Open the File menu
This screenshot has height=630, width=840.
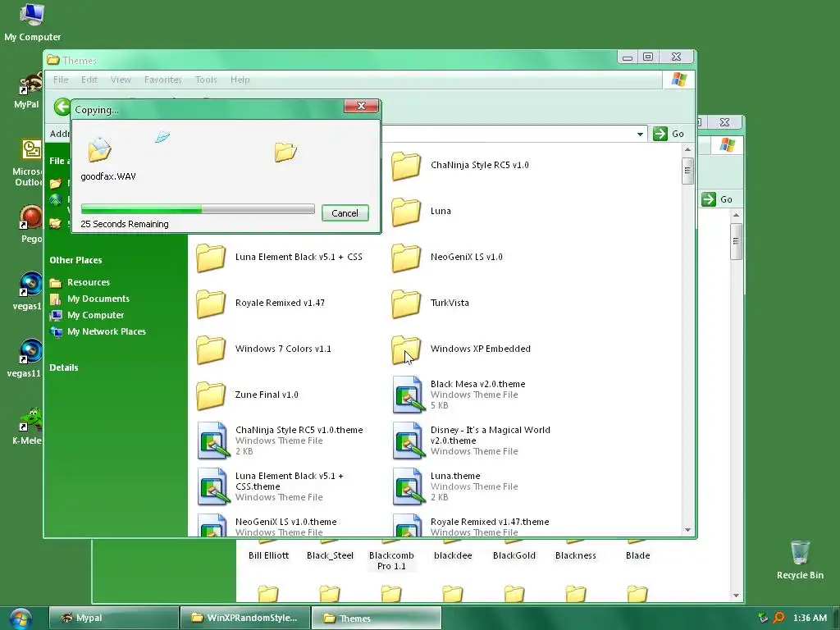tap(61, 80)
